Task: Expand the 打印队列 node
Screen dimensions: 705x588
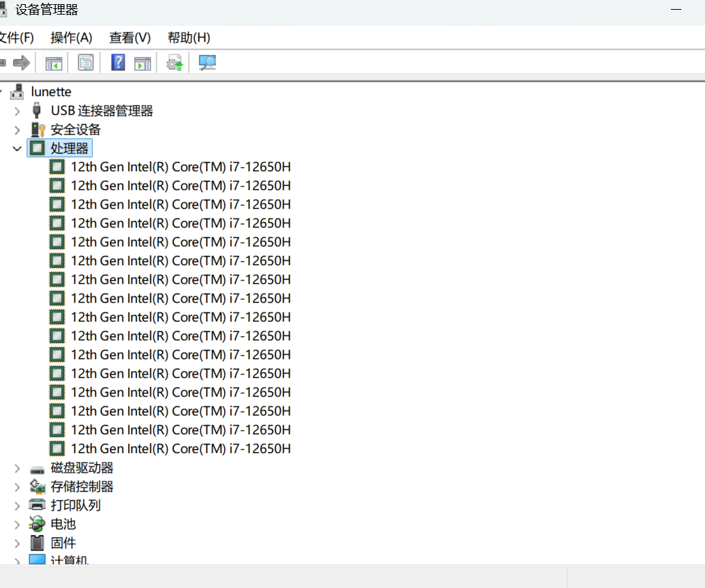Action: tap(17, 506)
